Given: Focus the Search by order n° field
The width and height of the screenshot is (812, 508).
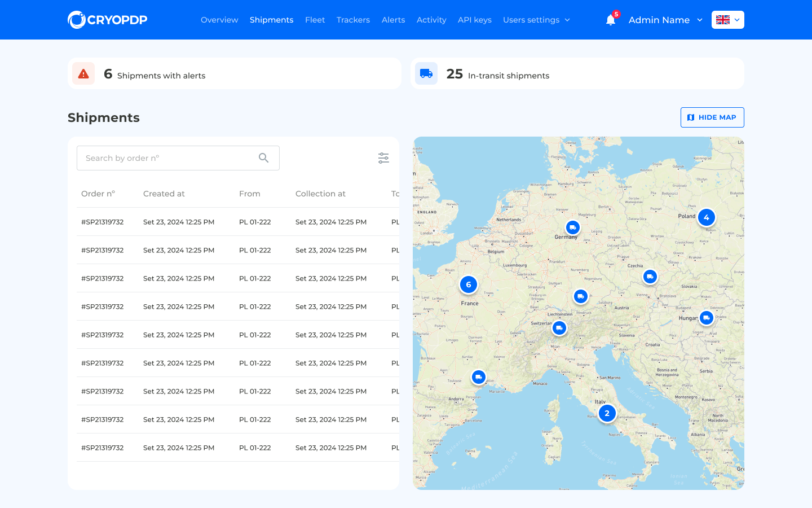Looking at the screenshot, I should click(x=178, y=158).
